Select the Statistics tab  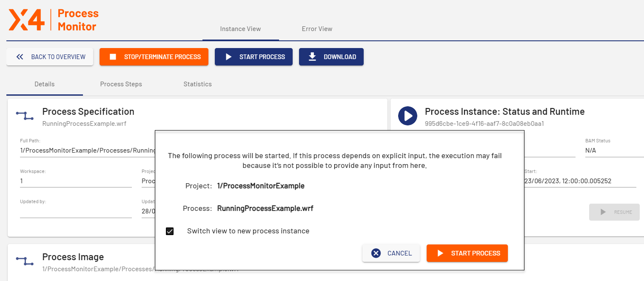click(x=197, y=84)
